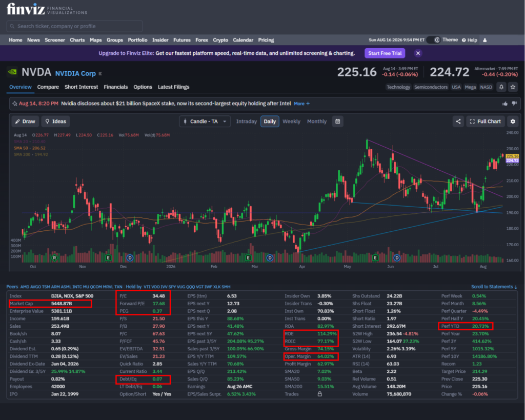525x420 pixels.
Task: Switch to the Financials tab
Action: pos(115,87)
